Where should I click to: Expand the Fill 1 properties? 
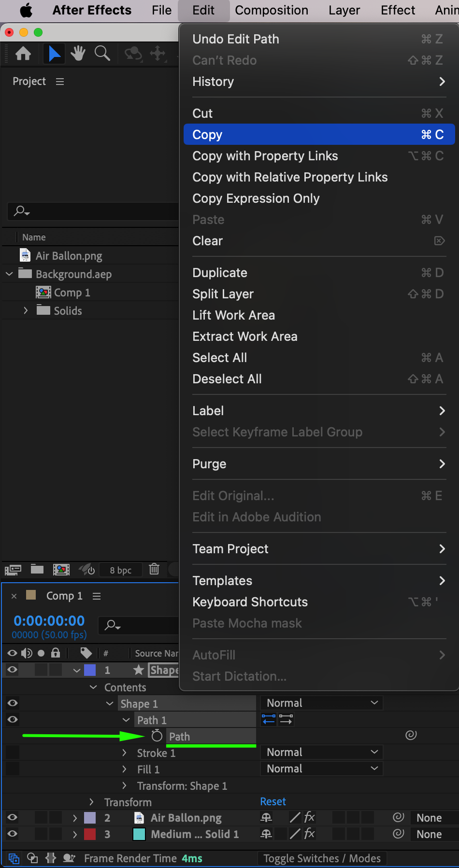coord(124,769)
